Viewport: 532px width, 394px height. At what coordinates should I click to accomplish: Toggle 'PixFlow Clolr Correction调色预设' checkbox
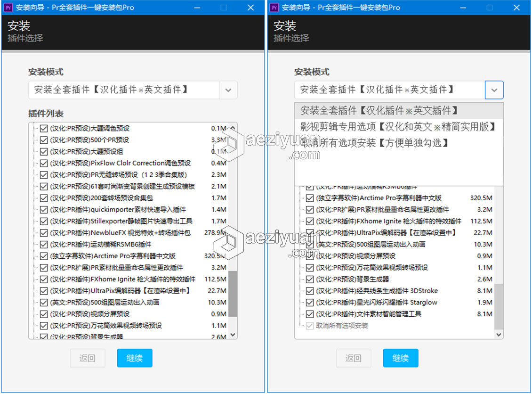click(44, 163)
